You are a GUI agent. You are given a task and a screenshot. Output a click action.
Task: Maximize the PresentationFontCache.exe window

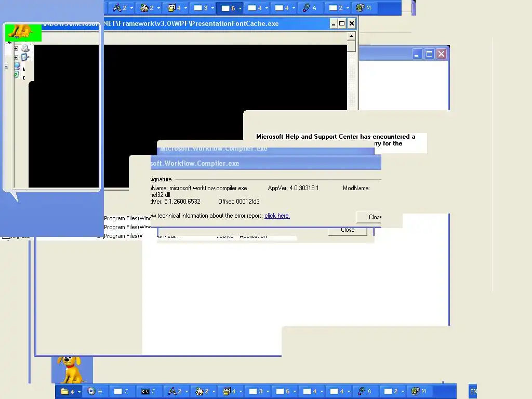[x=342, y=23]
